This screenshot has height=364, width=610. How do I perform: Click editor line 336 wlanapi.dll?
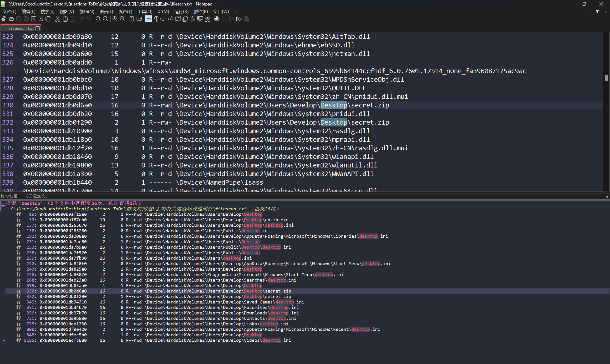click(198, 157)
